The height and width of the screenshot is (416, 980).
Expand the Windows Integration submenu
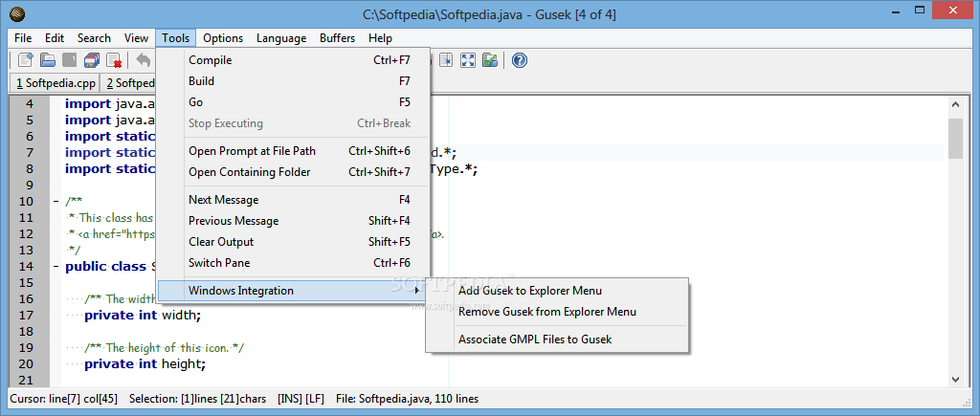coord(293,291)
